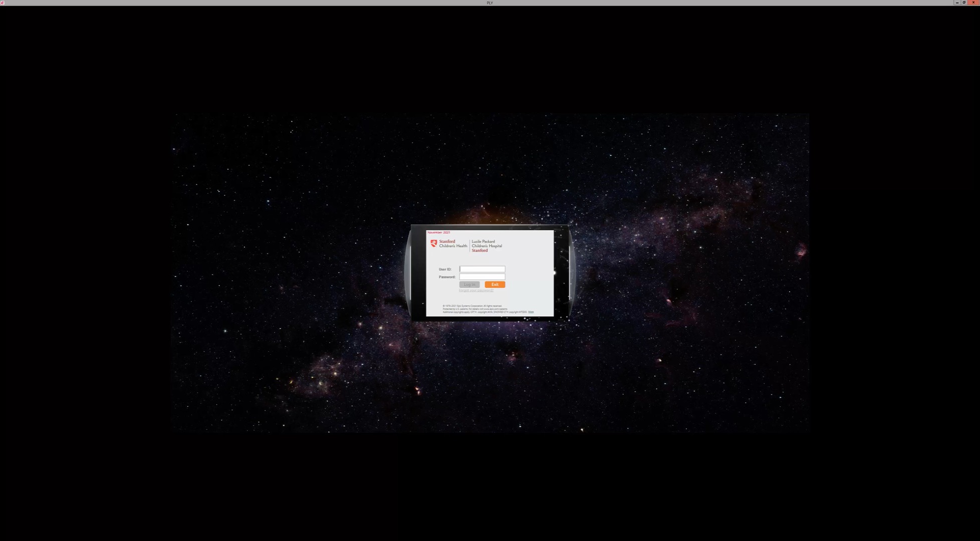Focus the Password input field
This screenshot has height=541, width=980.
point(482,277)
